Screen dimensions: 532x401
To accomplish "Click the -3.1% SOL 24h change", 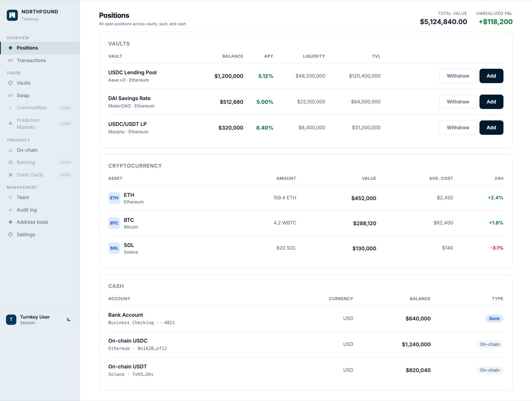I will pyautogui.click(x=497, y=248).
